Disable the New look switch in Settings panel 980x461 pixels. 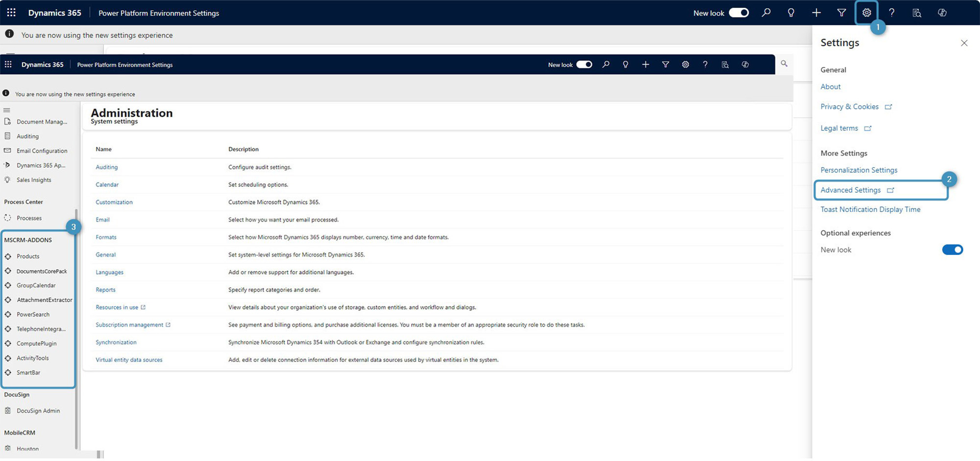tap(952, 250)
